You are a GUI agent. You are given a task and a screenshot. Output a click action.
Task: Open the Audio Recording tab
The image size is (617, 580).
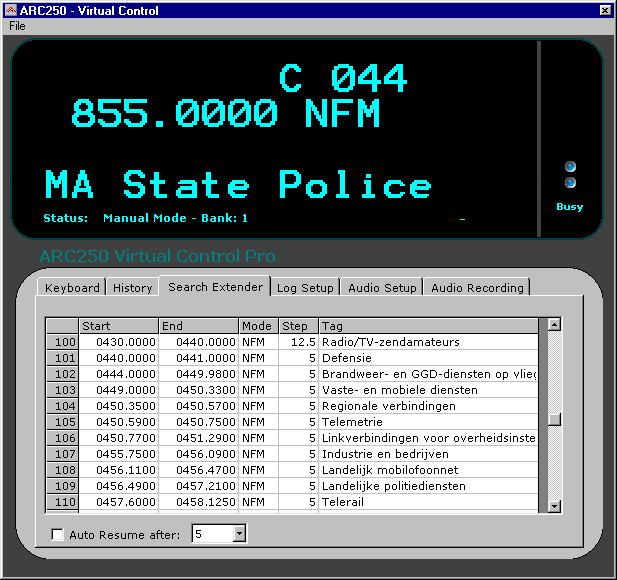pos(477,287)
